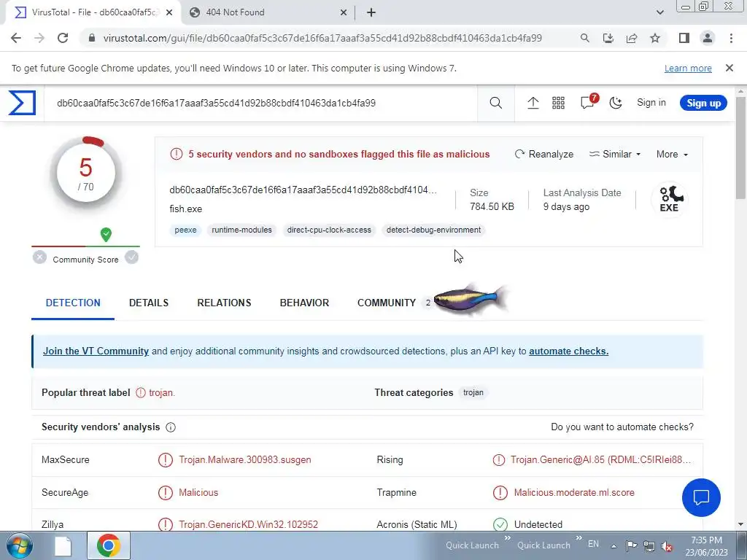Viewport: 747px width, 560px height.
Task: Click the share page icon
Action: [632, 38]
